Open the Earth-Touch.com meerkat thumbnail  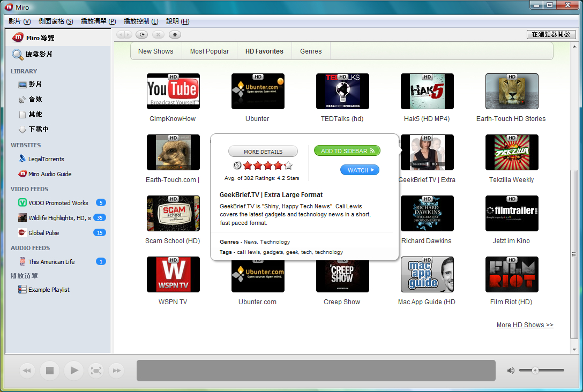point(173,152)
